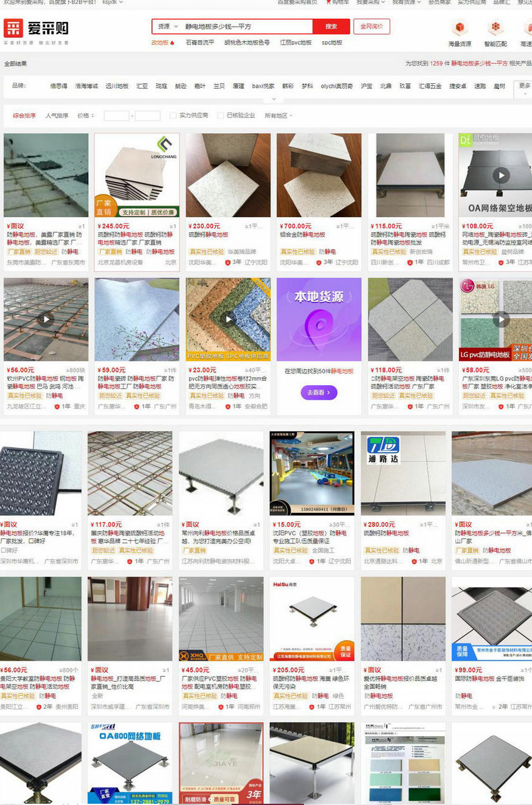The width and height of the screenshot is (532, 805).
Task: Click the red 搜索 button
Action: (x=331, y=27)
